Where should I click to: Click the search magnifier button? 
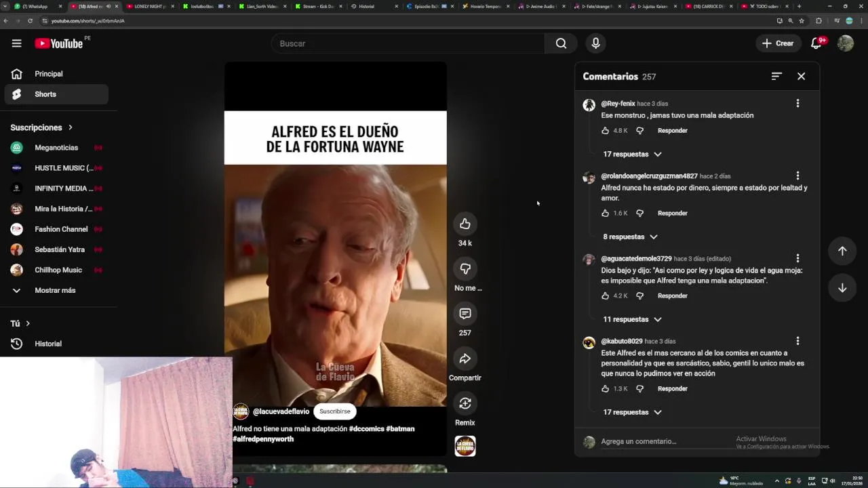pyautogui.click(x=561, y=43)
